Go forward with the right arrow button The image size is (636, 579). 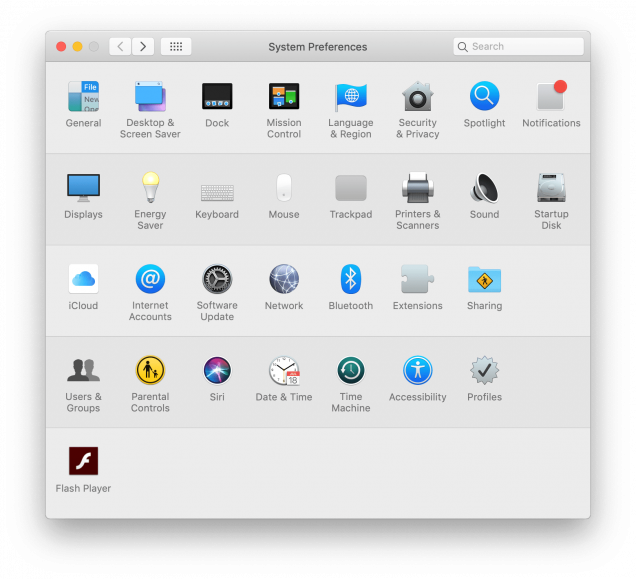point(143,47)
